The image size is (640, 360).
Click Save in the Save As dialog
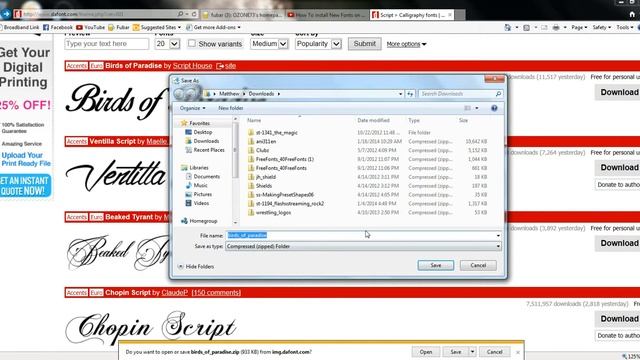click(436, 265)
